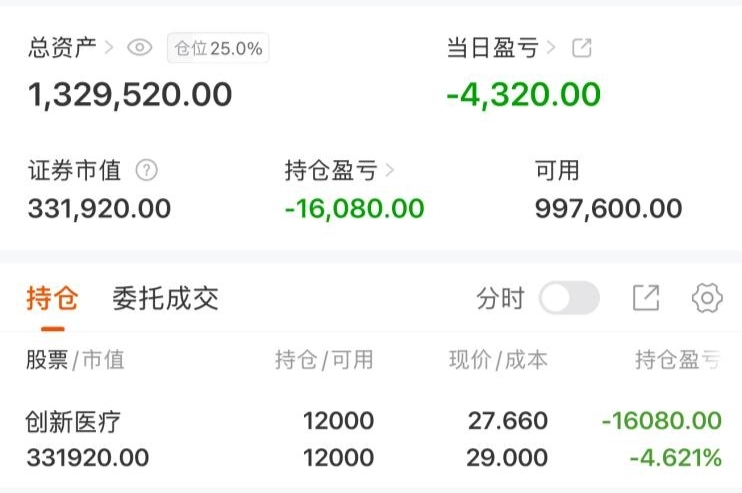Image resolution: width=742 pixels, height=493 pixels.
Task: Toggle asset visibility eye icon
Action: (x=140, y=47)
